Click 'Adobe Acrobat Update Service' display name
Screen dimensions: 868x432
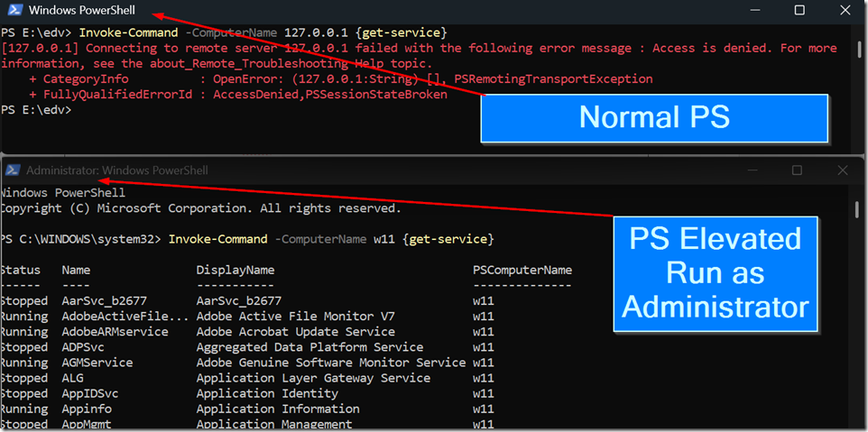pyautogui.click(x=296, y=333)
